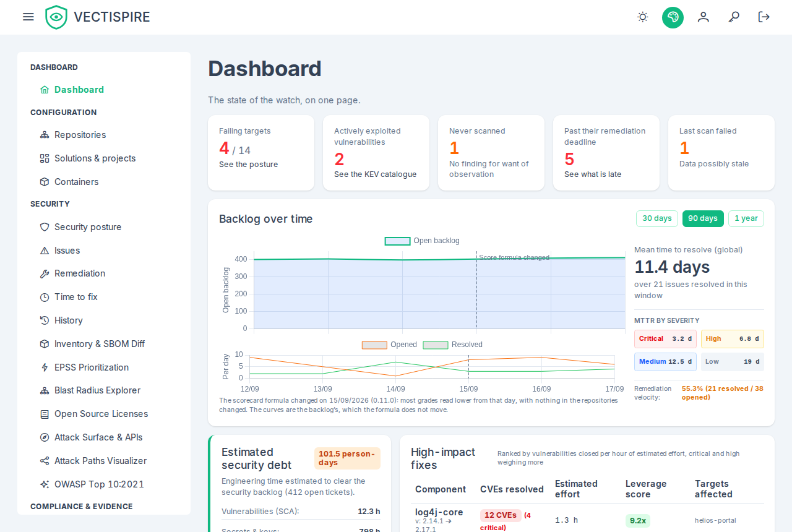The image size is (792, 532).
Task: Click the Attack Surface compass icon
Action: pyautogui.click(x=45, y=437)
